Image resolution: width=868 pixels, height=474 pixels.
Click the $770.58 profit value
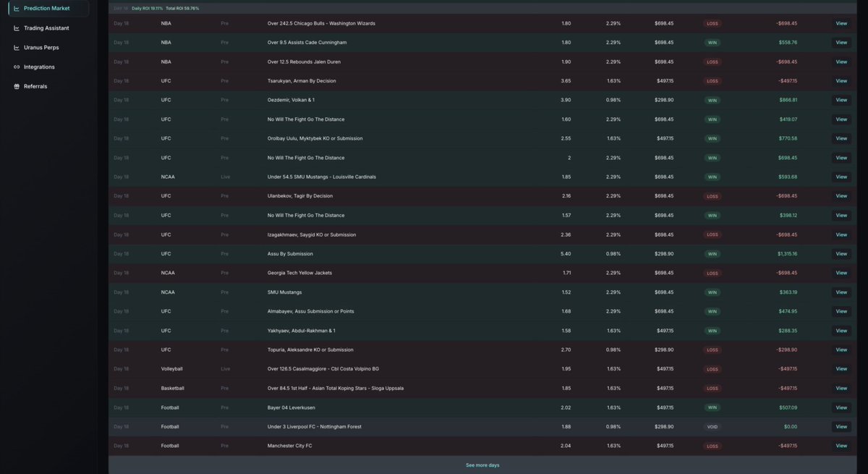789,138
